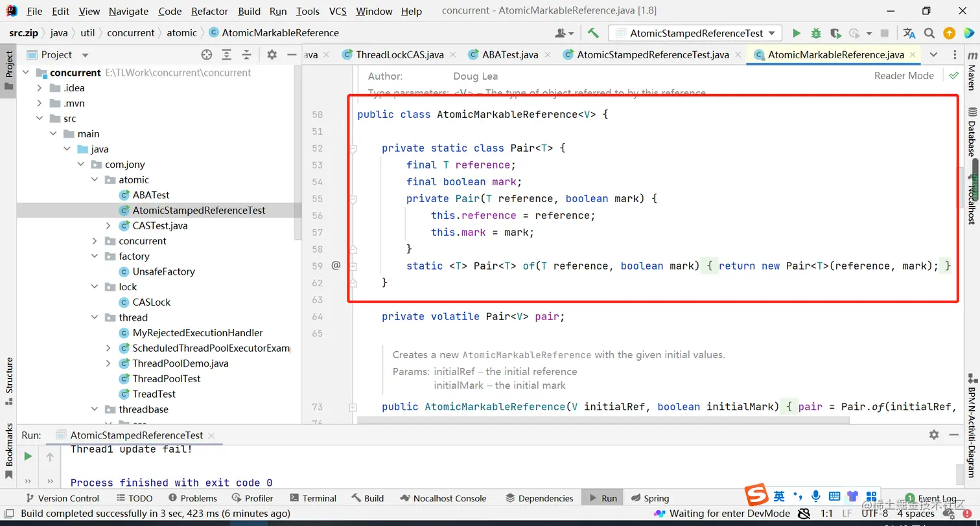Show the hidden editor tabs list chevron
Screen dimensions: 980x526
coord(933,55)
